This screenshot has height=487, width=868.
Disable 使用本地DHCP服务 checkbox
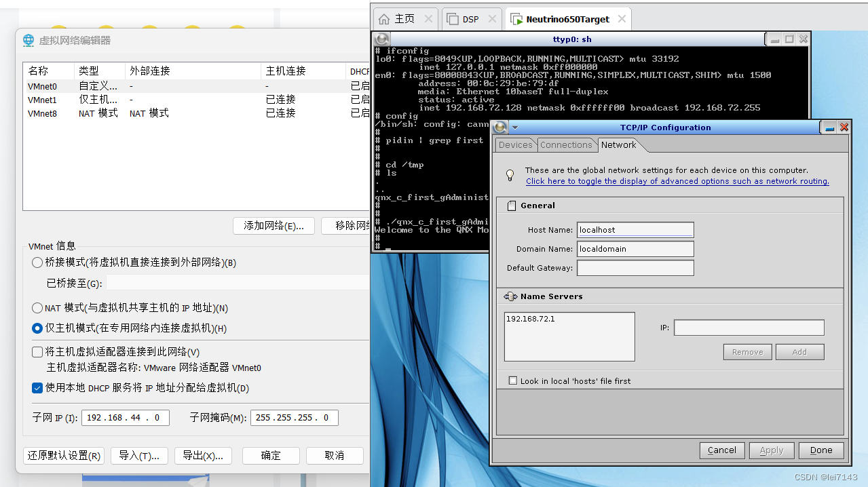pos(37,388)
